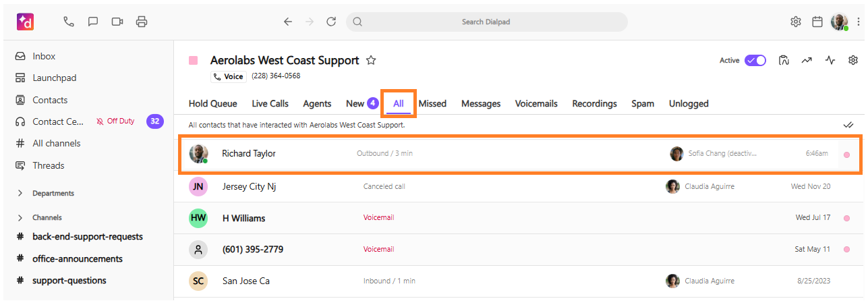This screenshot has height=303, width=868.
Task: Switch to the Unlogged tab
Action: [x=689, y=103]
